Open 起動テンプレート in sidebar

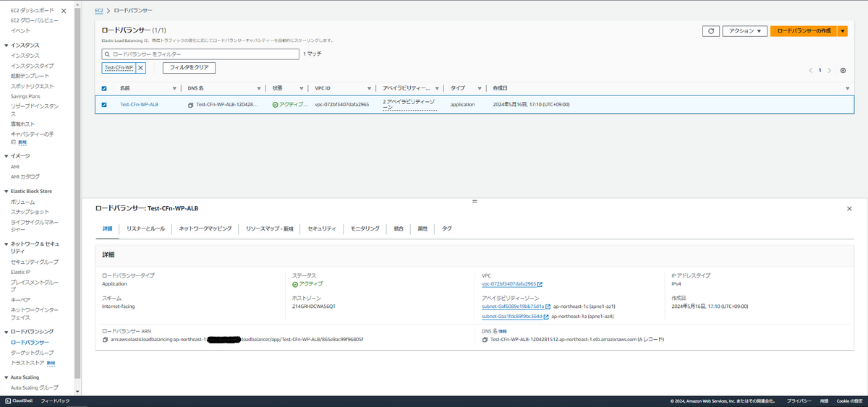[x=30, y=76]
